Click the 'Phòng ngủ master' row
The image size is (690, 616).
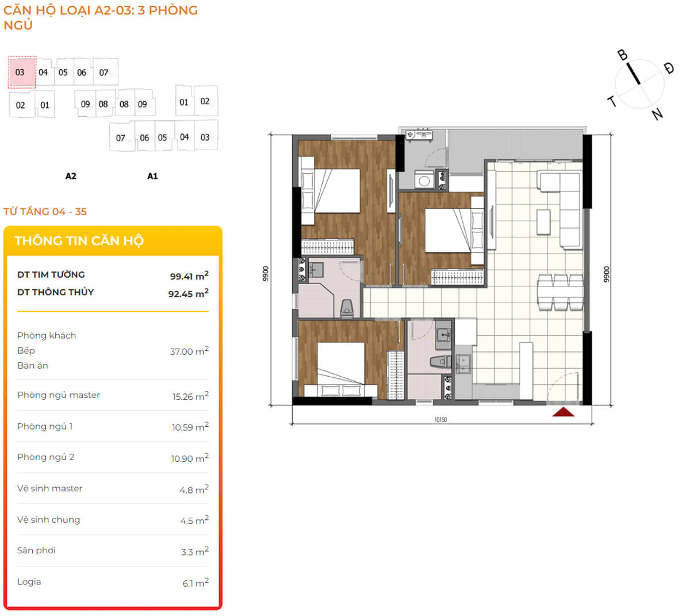(x=113, y=396)
